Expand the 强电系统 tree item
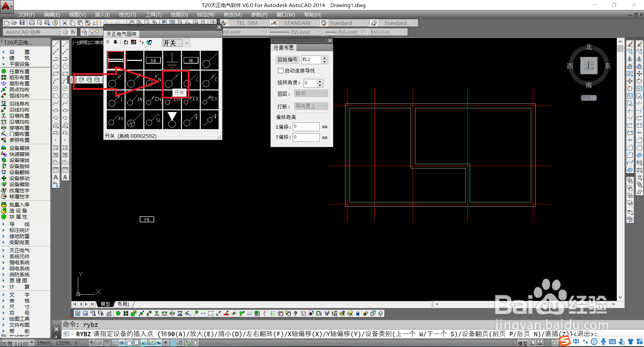The height and width of the screenshot is (347, 644). (19, 263)
